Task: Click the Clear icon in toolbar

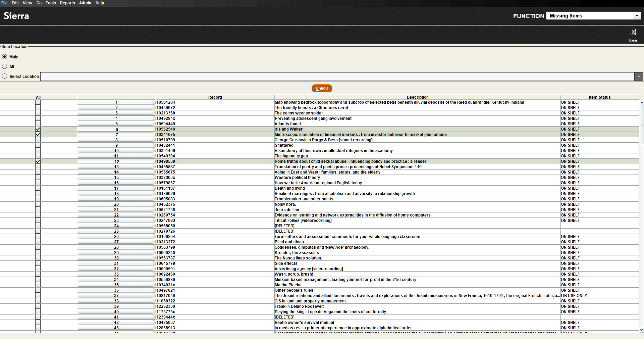Action: pyautogui.click(x=633, y=32)
